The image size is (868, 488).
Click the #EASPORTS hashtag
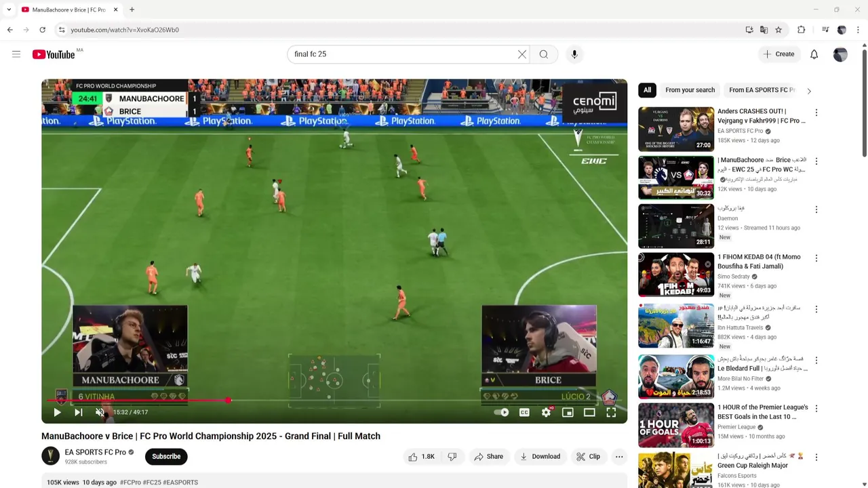click(180, 483)
